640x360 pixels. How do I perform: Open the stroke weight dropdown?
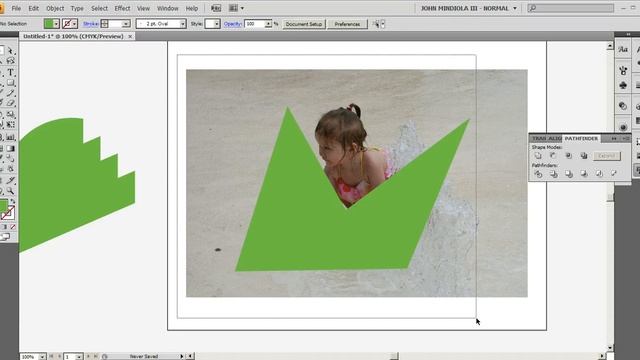[x=126, y=24]
